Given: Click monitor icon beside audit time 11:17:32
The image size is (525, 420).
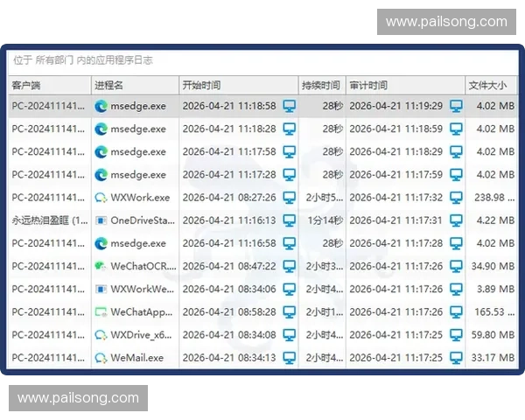Looking at the screenshot, I should coord(456,198).
